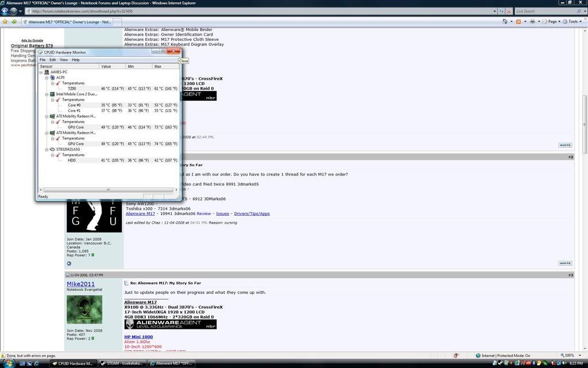The height and width of the screenshot is (368, 588).
Task: Collapse the ACPI tree node
Action: [x=47, y=78]
